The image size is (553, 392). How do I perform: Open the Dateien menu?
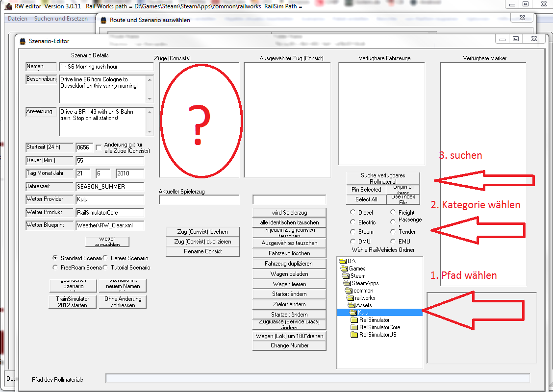[x=18, y=19]
